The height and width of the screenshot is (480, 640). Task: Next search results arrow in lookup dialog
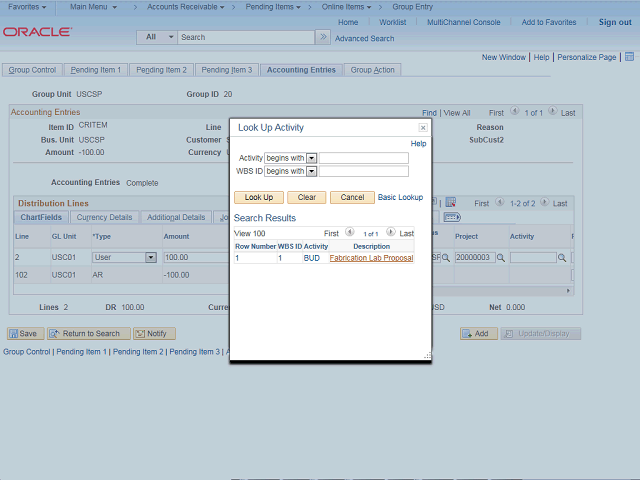click(391, 232)
